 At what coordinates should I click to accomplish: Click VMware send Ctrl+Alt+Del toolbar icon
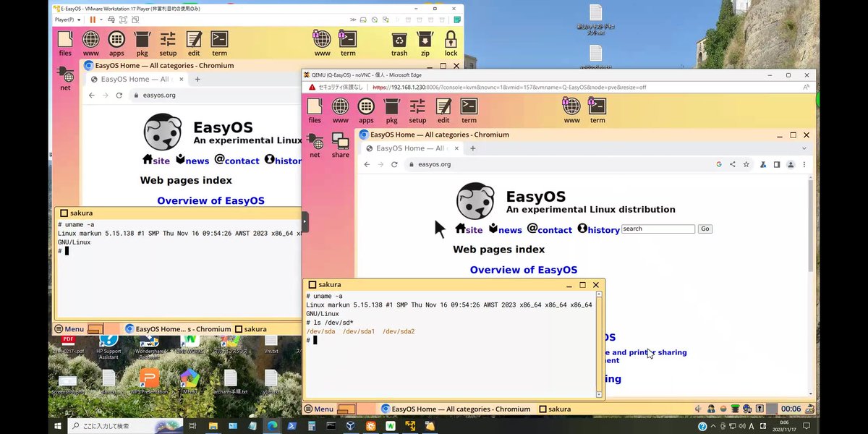[x=112, y=20]
